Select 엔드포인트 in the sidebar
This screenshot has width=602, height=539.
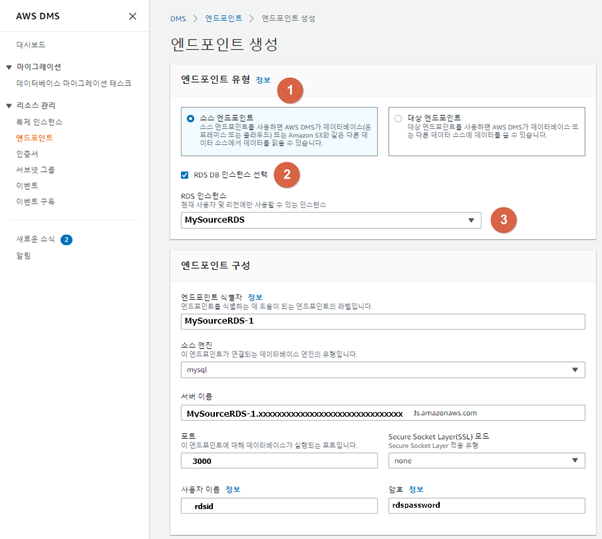tap(34, 138)
